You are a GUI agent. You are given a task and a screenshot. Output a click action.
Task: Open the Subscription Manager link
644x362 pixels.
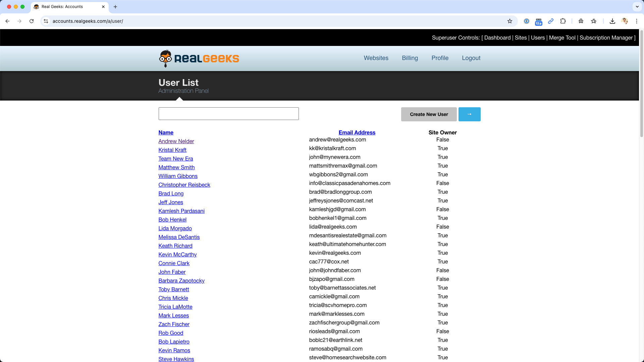coord(606,38)
